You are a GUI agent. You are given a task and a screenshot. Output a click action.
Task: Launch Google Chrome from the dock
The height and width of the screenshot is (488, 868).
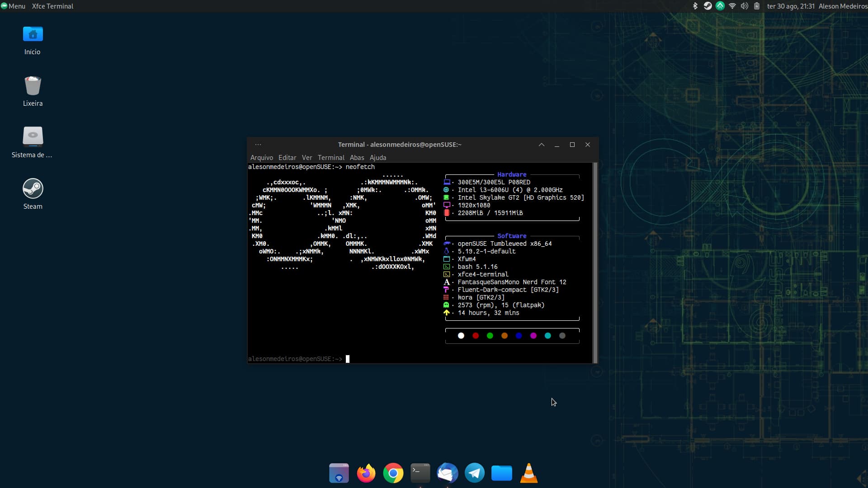[393, 473]
